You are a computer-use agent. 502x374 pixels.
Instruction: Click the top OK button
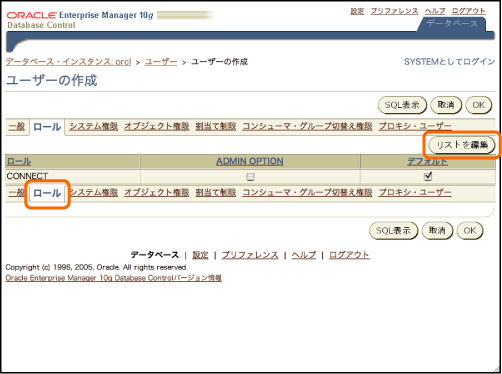point(478,105)
